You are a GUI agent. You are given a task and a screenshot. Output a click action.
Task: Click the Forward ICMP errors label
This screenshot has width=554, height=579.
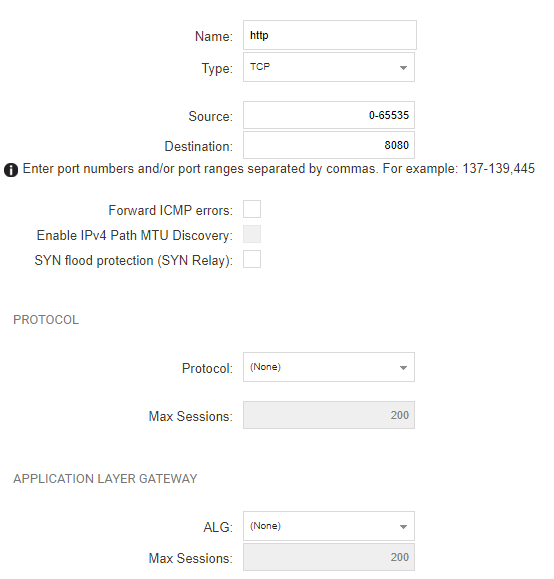(x=171, y=210)
